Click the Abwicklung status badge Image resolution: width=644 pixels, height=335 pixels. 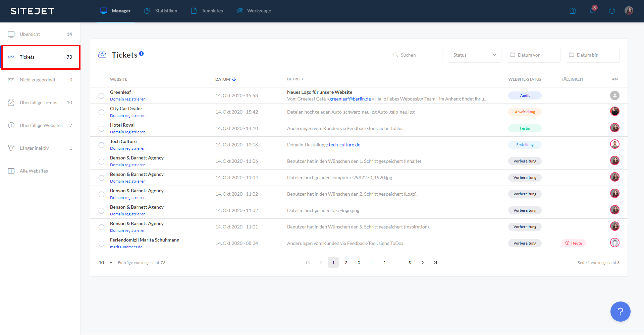click(525, 112)
